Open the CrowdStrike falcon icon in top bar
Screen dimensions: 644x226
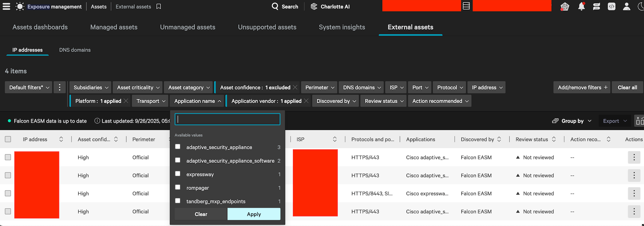[x=565, y=6]
